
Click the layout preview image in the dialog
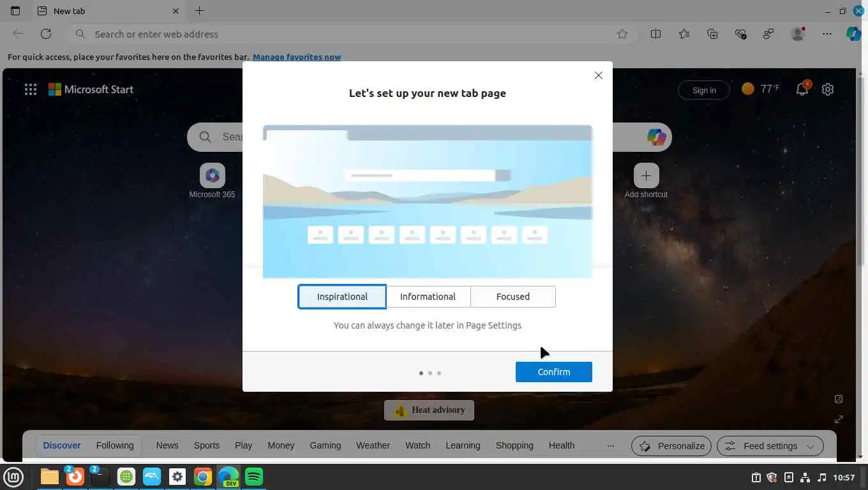pyautogui.click(x=428, y=202)
